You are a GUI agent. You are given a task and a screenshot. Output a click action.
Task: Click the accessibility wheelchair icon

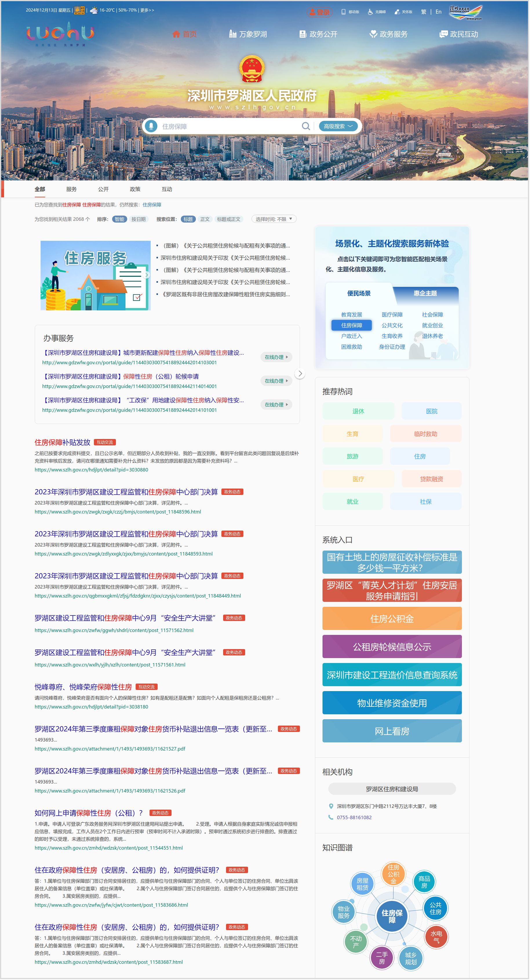(x=370, y=12)
